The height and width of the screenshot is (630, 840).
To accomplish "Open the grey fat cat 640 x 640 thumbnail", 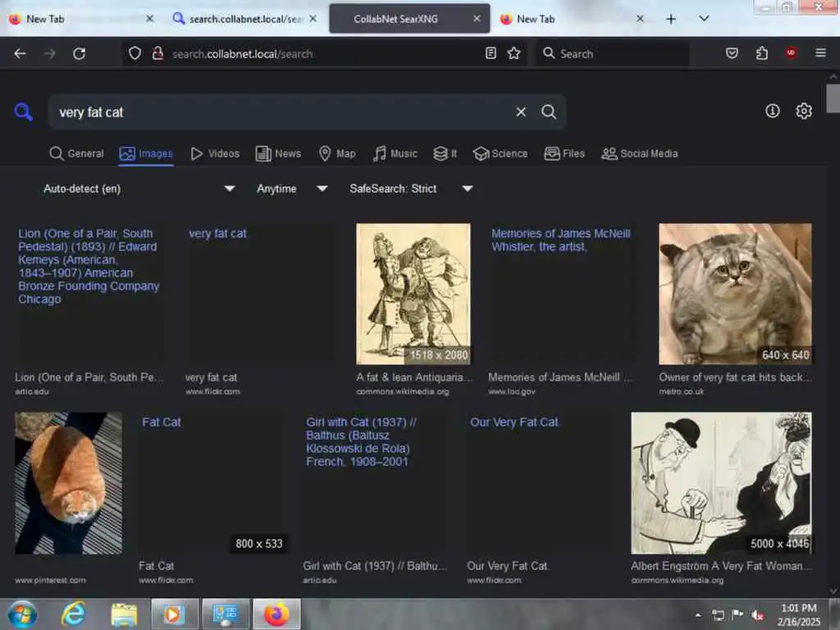I will [x=735, y=294].
